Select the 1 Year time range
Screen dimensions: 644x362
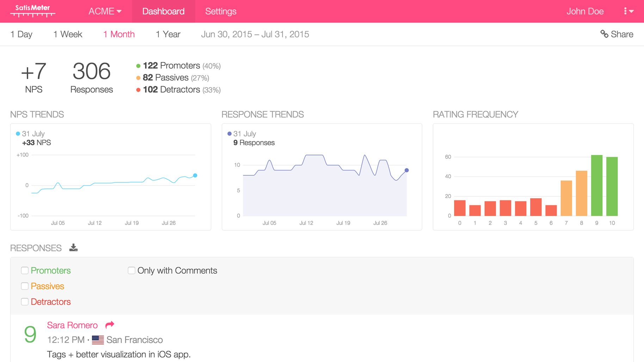coord(168,34)
